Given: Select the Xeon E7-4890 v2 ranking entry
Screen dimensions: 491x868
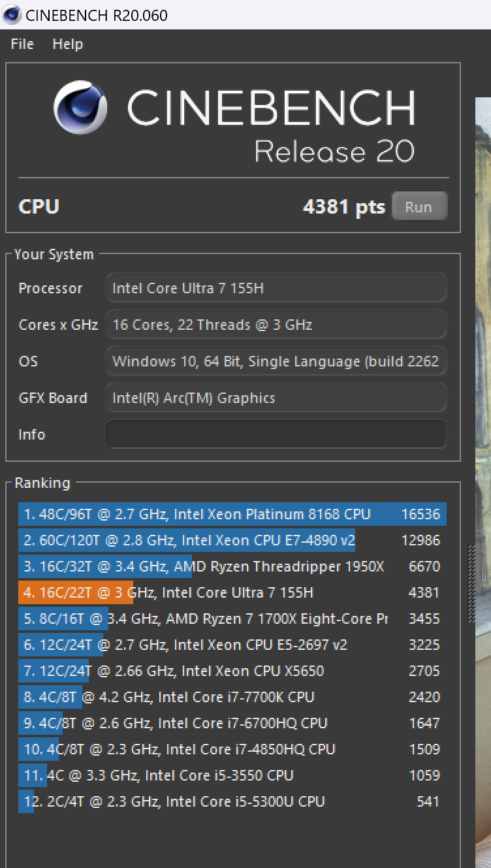Looking at the screenshot, I should pyautogui.click(x=232, y=540).
